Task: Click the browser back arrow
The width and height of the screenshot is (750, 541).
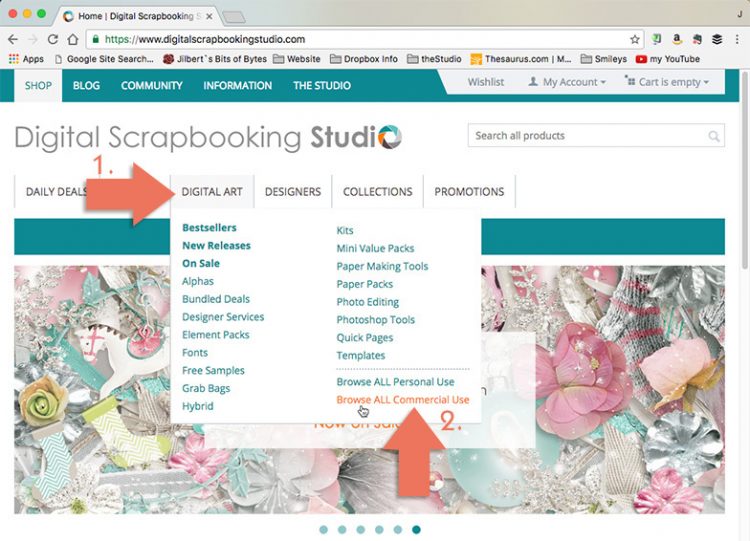Action: (13, 40)
